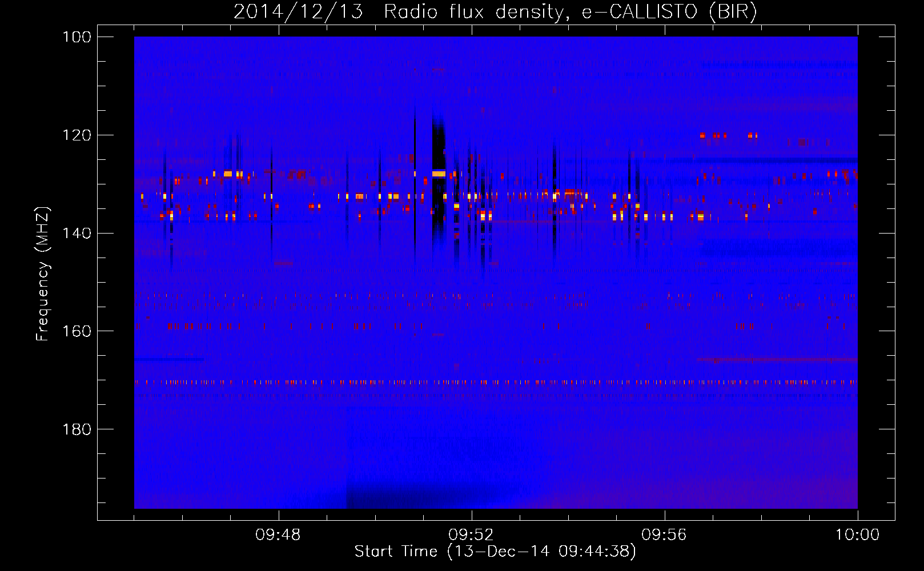
Task: Select the "Start Time (13-Dec-14 09:44:38)" axis label
Action: pyautogui.click(x=495, y=552)
